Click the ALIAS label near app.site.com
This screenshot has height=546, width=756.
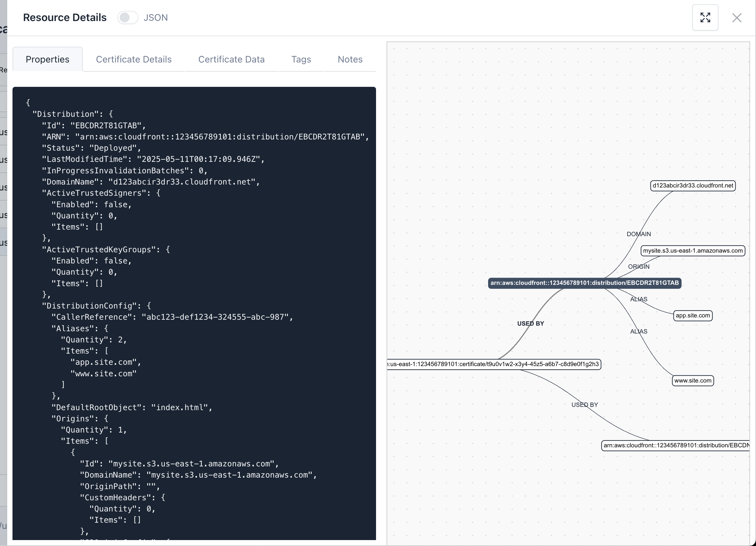(x=638, y=299)
